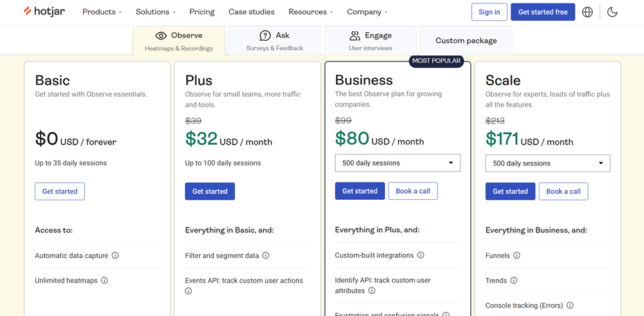
Task: Click Get started under Plus plan
Action: click(210, 192)
